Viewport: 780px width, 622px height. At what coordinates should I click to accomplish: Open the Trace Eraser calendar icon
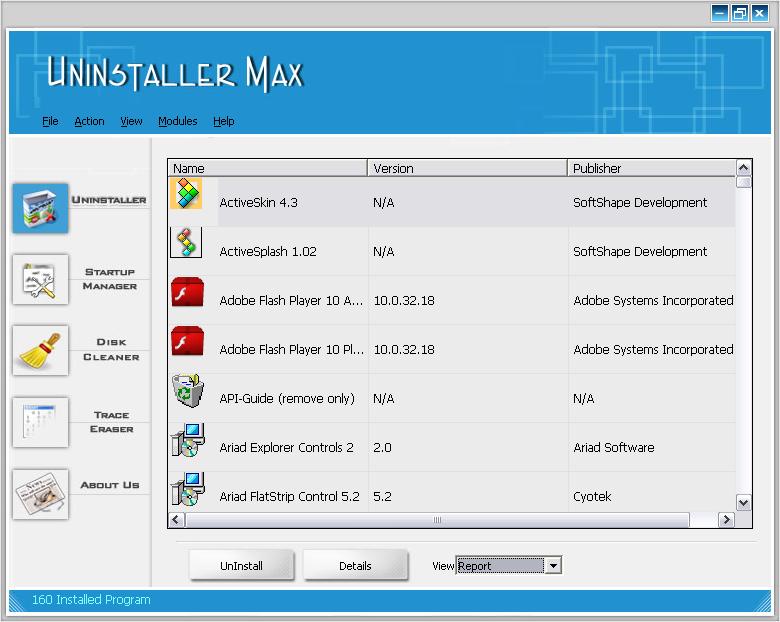coord(40,422)
